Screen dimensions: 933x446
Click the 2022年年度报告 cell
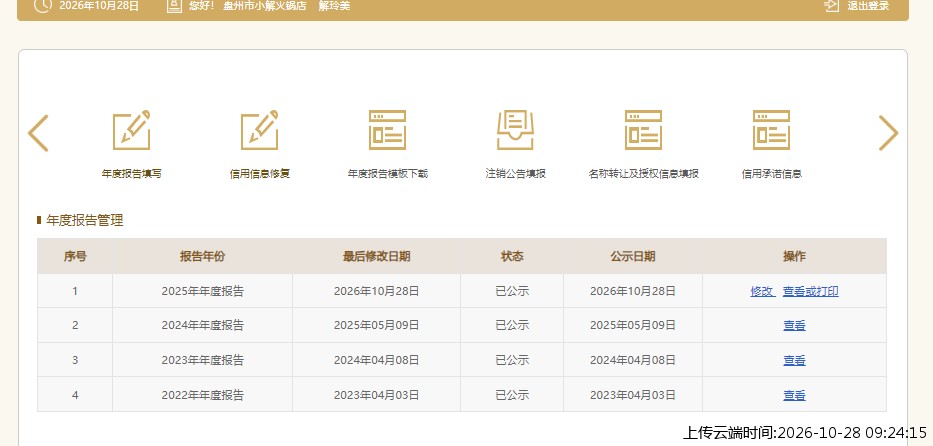tap(202, 395)
